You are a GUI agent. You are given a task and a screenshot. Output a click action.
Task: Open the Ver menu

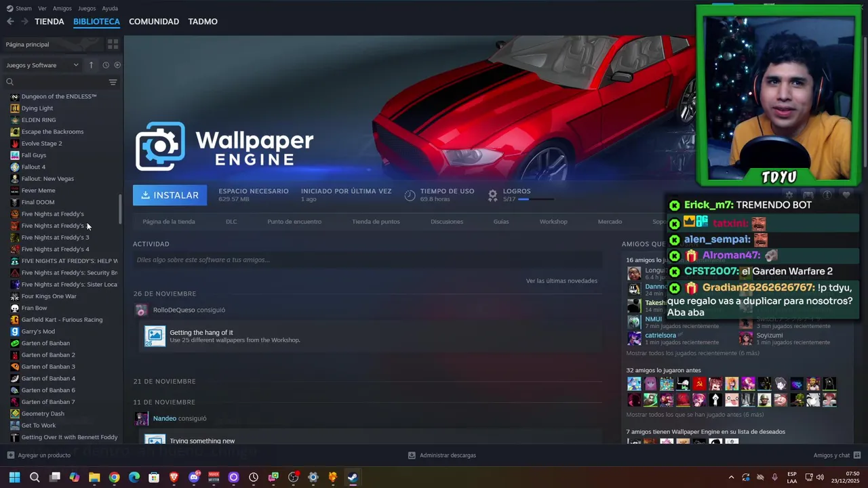[42, 8]
